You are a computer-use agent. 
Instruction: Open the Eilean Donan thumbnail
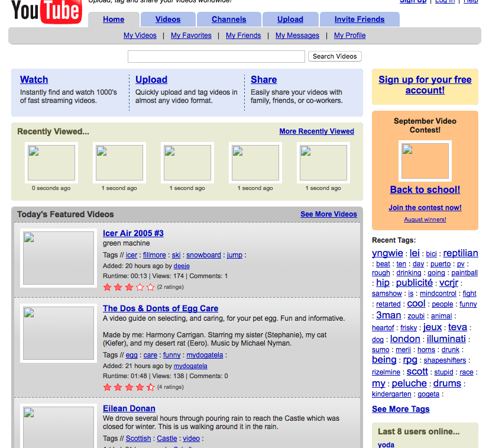coord(59,426)
